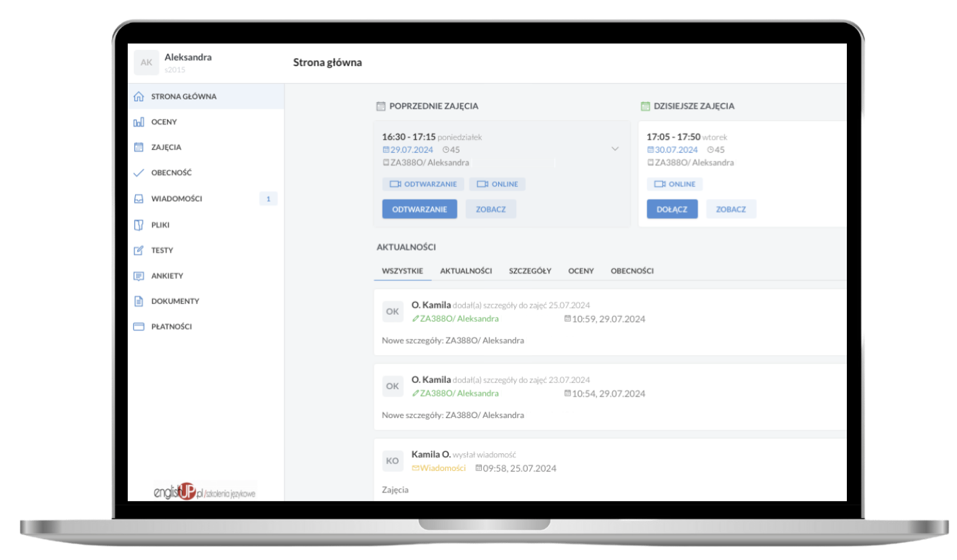Screen dimensions: 957x560
Task: Open the Zajęcia calendar icon in sidebar
Action: click(139, 147)
